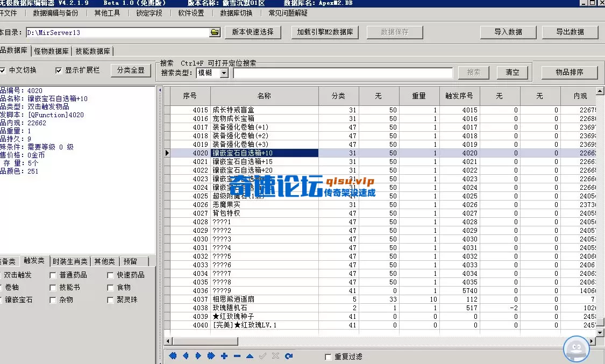Clear the search using the 清空 button
The width and height of the screenshot is (605, 364).
coord(512,73)
